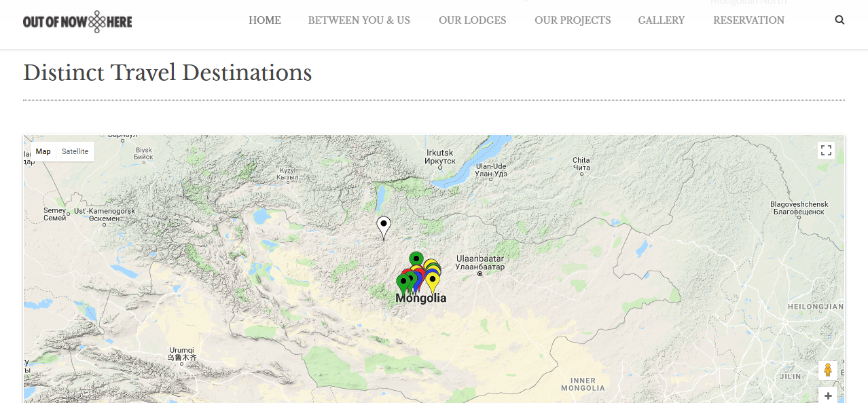Click the topmost green marker pin
Viewport: 868px width, 403px height.
416,258
